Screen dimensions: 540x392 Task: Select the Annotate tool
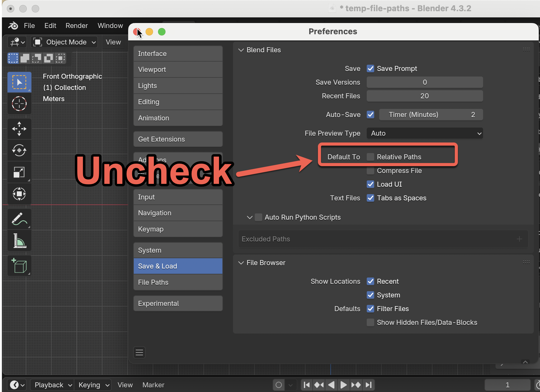(19, 219)
